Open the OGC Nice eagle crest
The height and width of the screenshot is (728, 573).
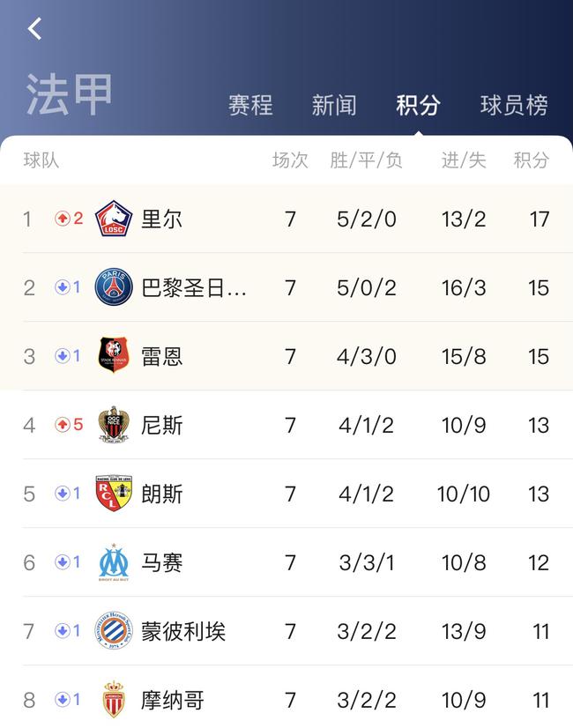[114, 424]
